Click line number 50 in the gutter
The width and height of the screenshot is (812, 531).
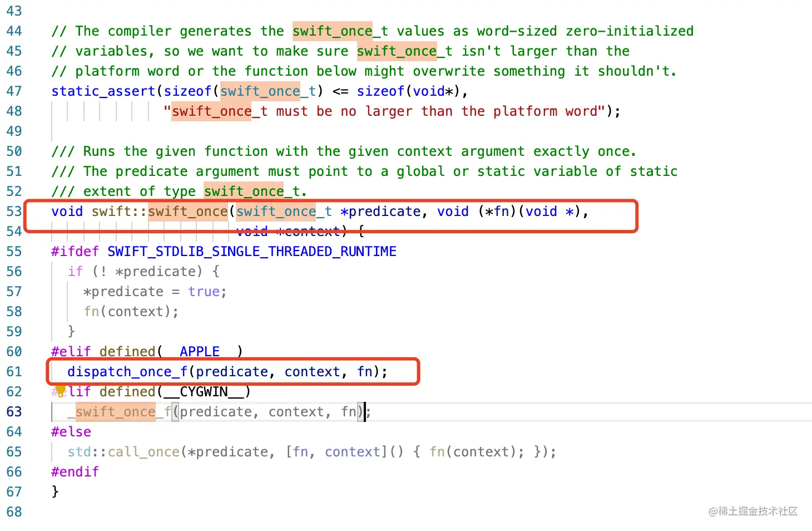point(14,151)
